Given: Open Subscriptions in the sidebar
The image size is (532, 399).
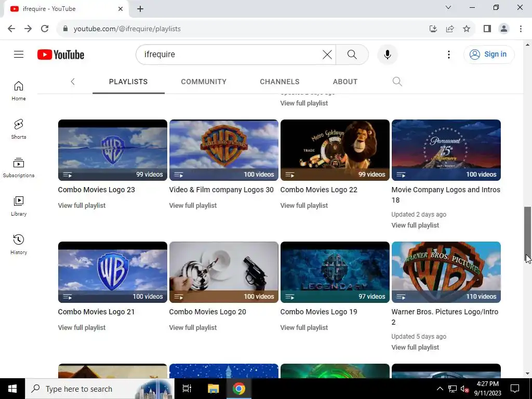Looking at the screenshot, I should [x=19, y=168].
